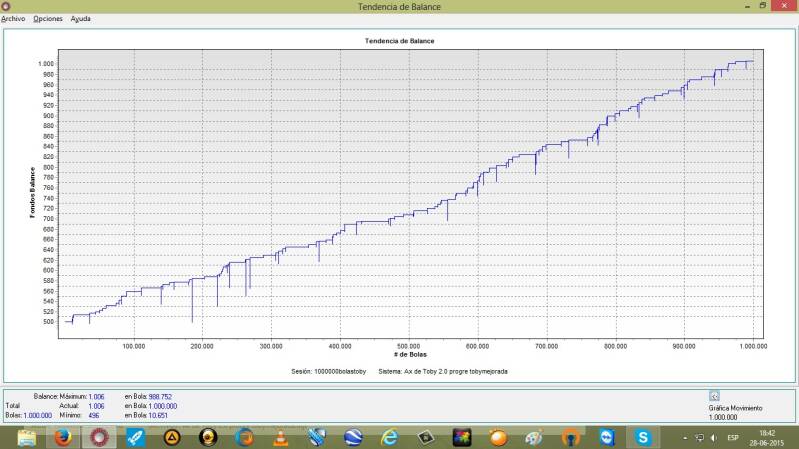Image resolution: width=799 pixels, height=449 pixels.
Task: Click the Sistema: Ax de Toby 2.0 label
Action: [443, 372]
